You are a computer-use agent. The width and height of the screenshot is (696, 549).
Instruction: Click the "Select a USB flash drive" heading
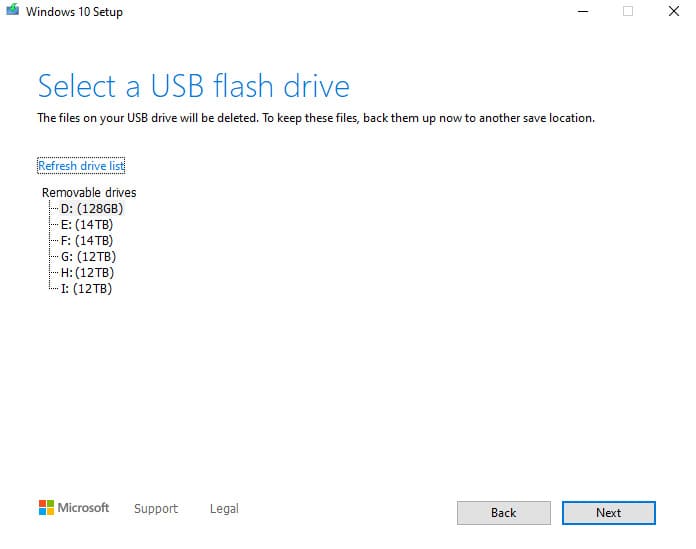pos(194,86)
